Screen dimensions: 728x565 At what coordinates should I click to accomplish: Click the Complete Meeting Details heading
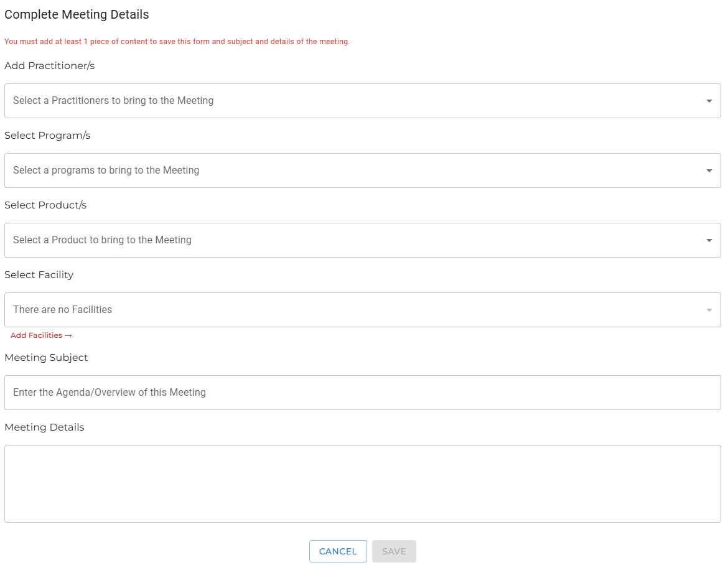click(77, 14)
